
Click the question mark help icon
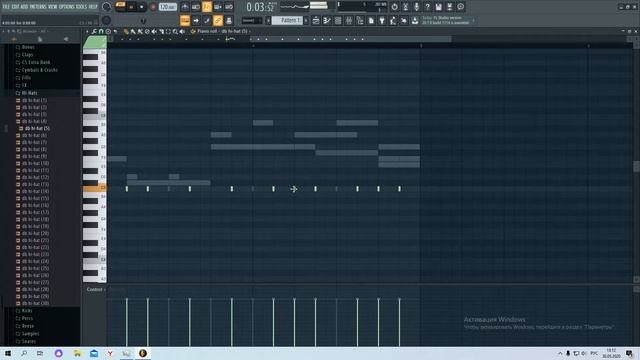(427, 7)
